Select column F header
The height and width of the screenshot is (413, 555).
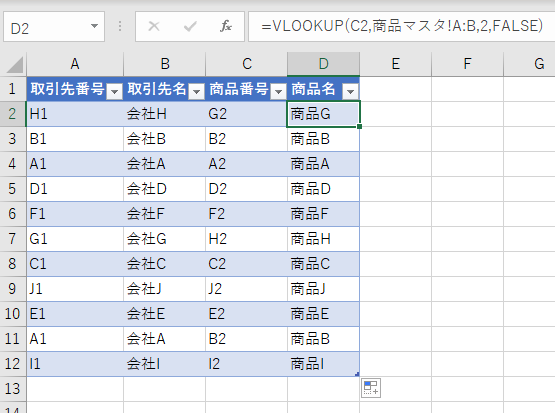[x=468, y=64]
